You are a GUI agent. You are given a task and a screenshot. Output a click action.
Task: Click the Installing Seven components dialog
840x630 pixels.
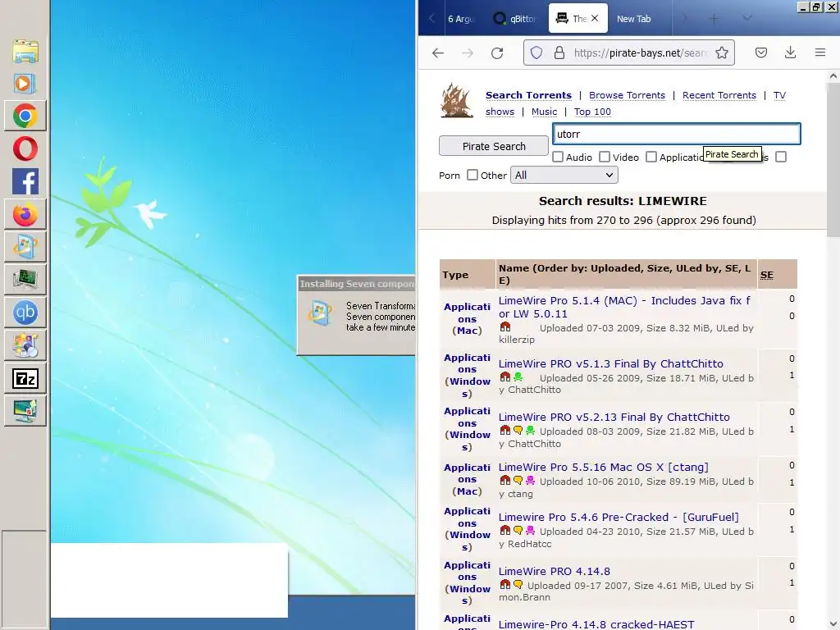coord(357,315)
